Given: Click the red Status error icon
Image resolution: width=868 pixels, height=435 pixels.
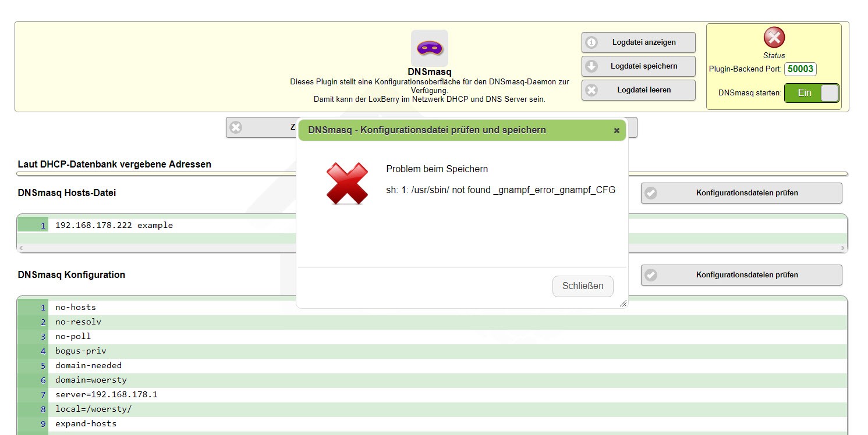Looking at the screenshot, I should [774, 38].
